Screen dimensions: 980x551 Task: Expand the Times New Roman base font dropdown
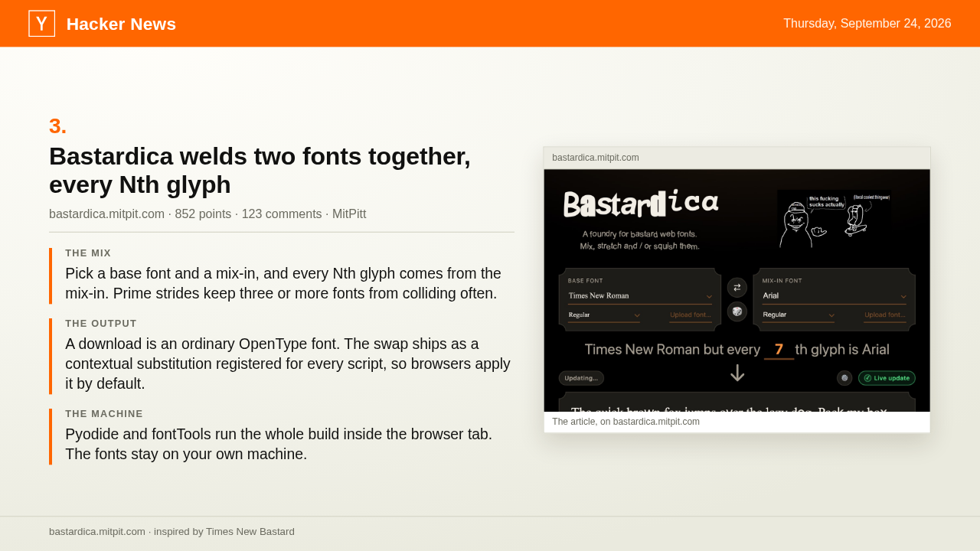[x=640, y=296]
